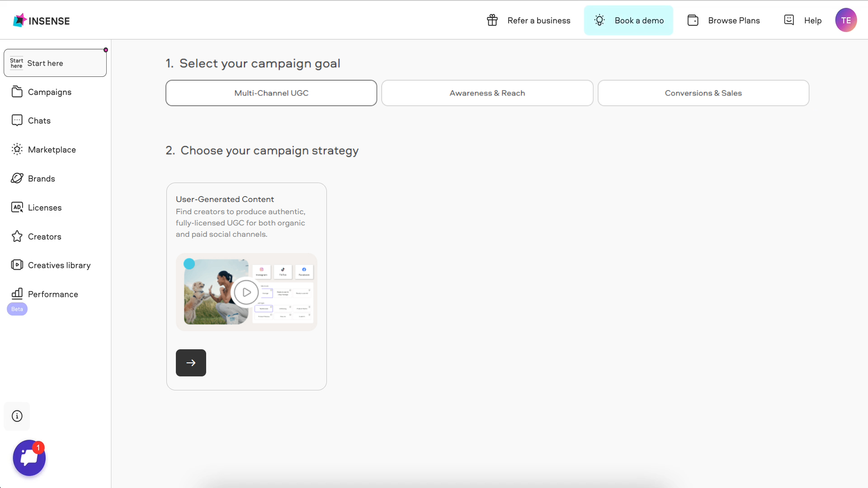Click Refer a business link

pyautogui.click(x=528, y=20)
